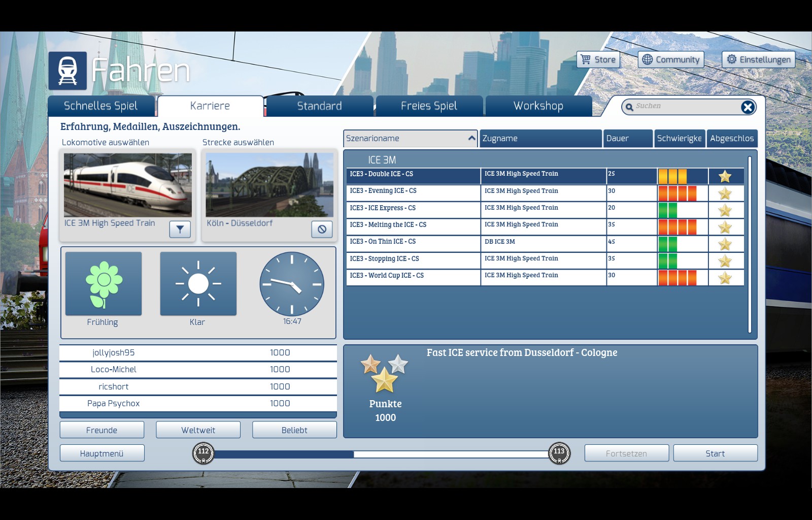Sort scenarios by Dauer column
The width and height of the screenshot is (812, 520).
click(x=628, y=138)
